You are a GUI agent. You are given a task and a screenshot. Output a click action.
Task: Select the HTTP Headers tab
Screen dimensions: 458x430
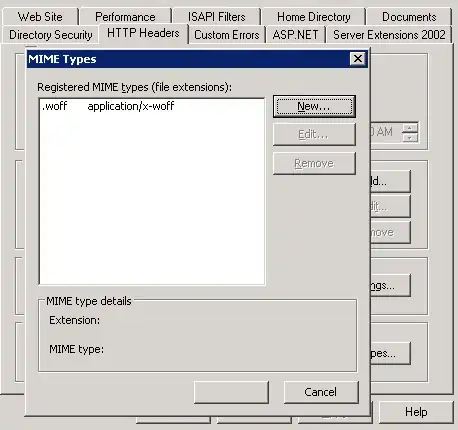pyautogui.click(x=143, y=33)
